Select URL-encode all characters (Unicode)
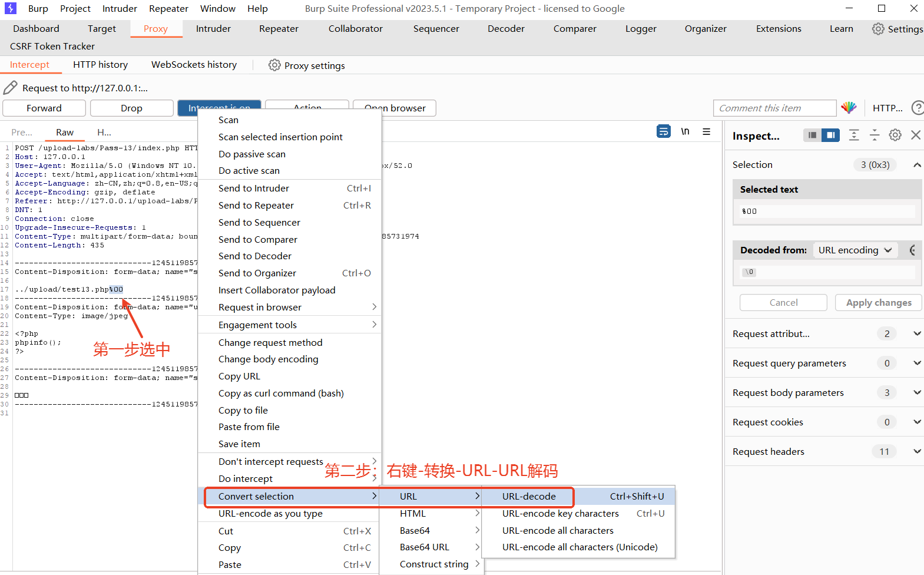Screen dimensions: 924x575 [578, 547]
